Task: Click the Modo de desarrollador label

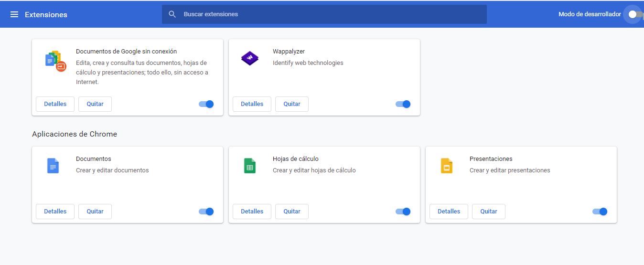Action: pyautogui.click(x=590, y=14)
